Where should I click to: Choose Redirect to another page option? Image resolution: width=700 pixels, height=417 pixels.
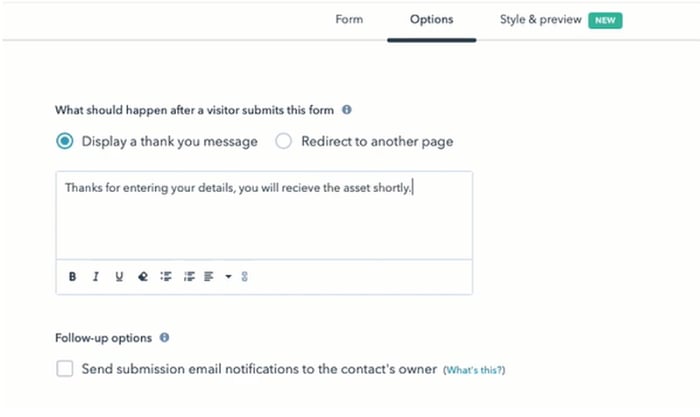click(x=283, y=141)
